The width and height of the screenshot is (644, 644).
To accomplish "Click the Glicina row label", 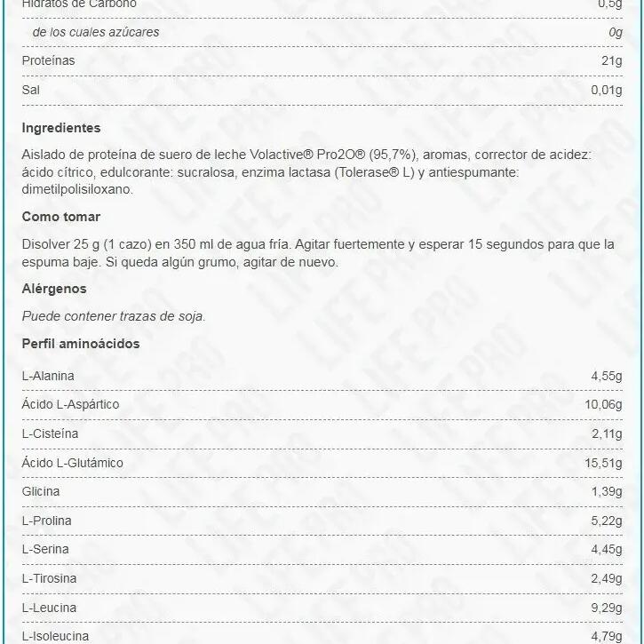I will pos(41,492).
